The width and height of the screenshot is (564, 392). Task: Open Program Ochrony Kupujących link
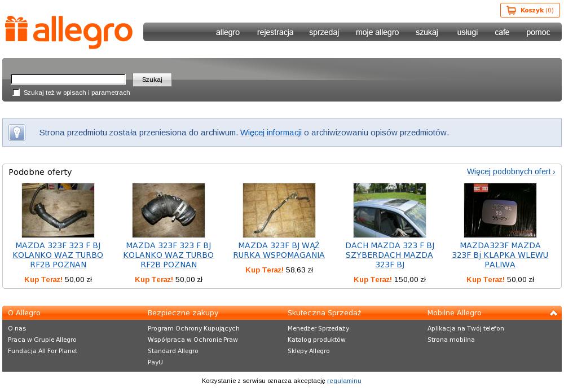(x=193, y=328)
